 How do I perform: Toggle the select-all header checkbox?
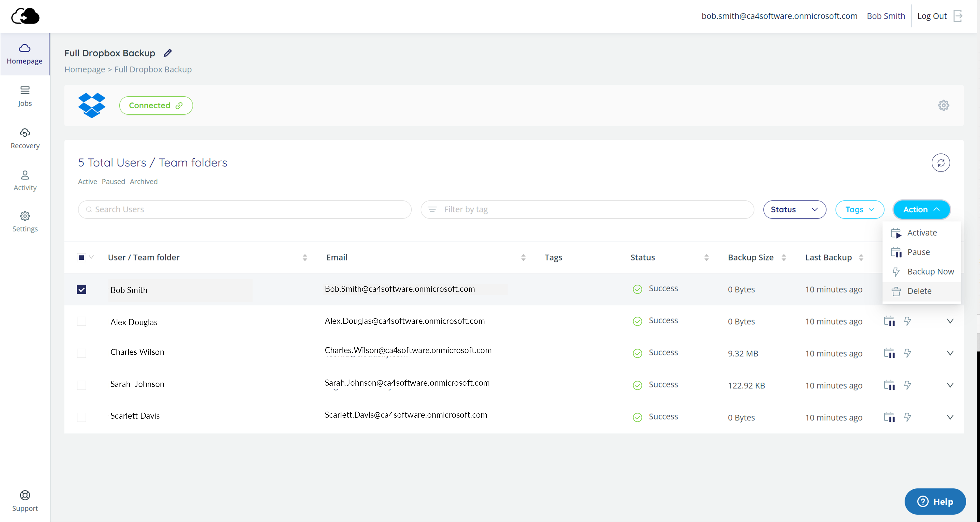[x=81, y=257]
